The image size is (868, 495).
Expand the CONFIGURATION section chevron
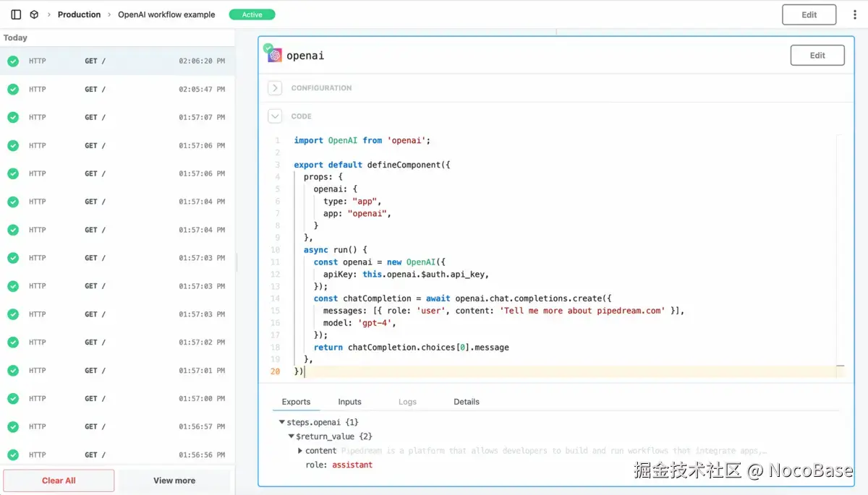pos(275,88)
